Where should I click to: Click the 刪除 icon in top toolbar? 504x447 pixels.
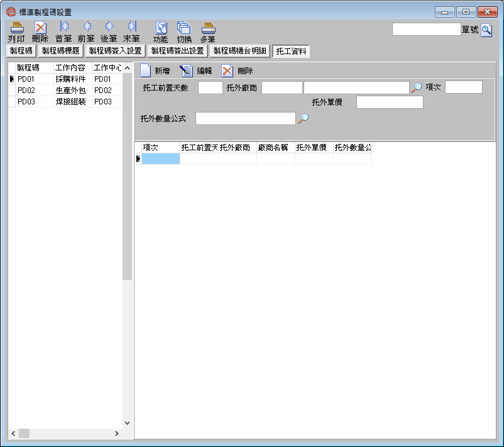pyautogui.click(x=40, y=28)
